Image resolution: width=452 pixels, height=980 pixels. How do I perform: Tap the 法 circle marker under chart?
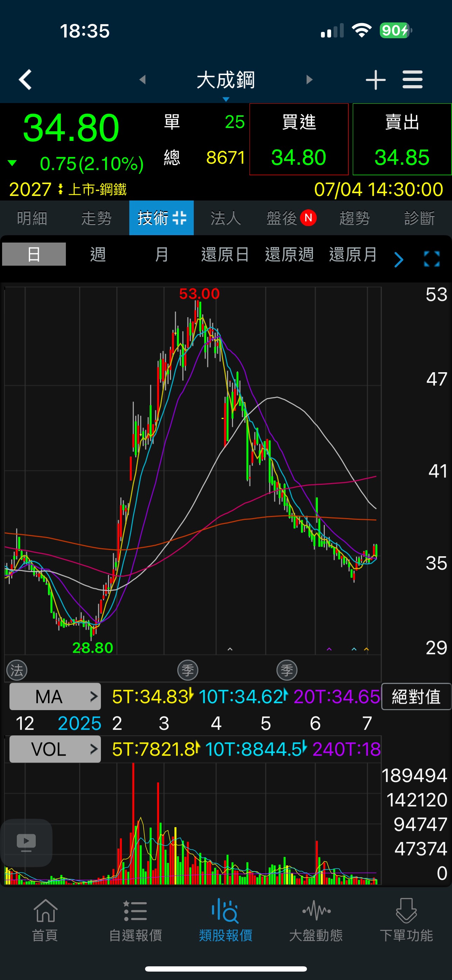coord(17,670)
